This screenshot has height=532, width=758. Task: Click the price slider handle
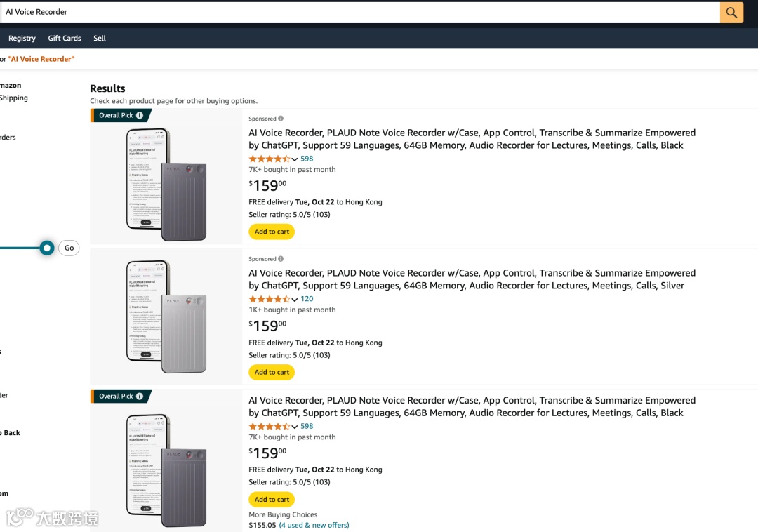tap(47, 248)
